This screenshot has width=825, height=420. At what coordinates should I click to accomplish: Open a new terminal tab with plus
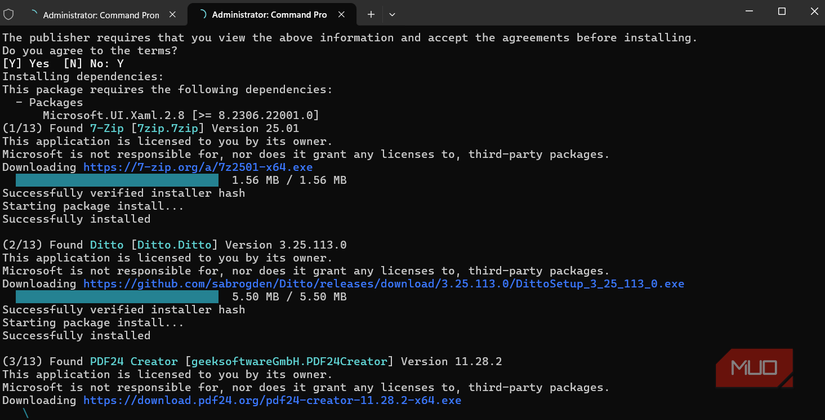pos(371,15)
